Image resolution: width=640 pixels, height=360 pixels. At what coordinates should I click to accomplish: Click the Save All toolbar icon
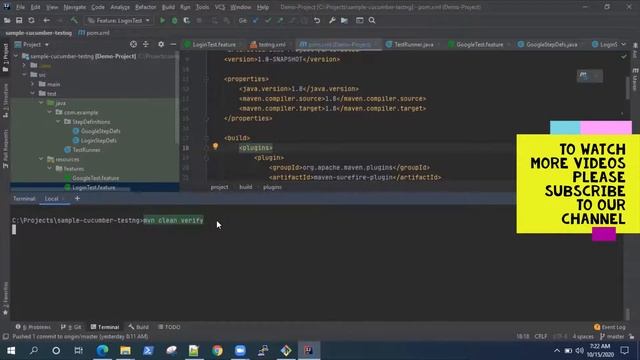tap(19, 20)
